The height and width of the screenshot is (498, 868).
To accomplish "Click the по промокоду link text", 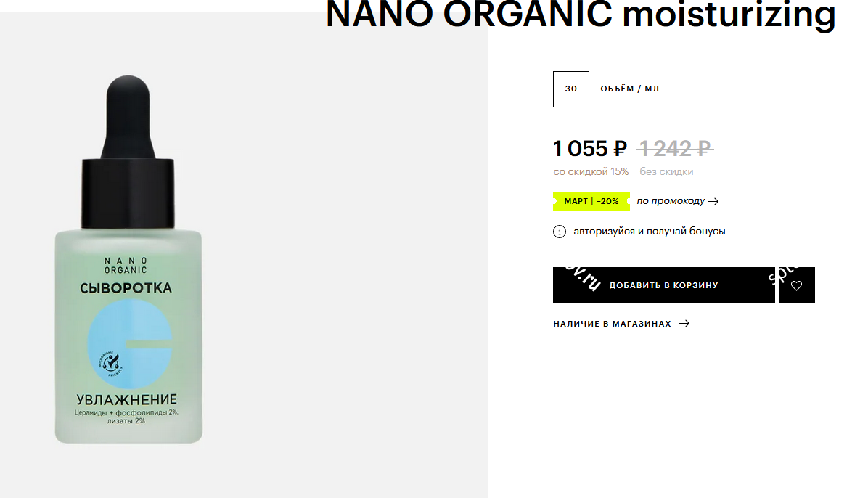I will pyautogui.click(x=671, y=201).
